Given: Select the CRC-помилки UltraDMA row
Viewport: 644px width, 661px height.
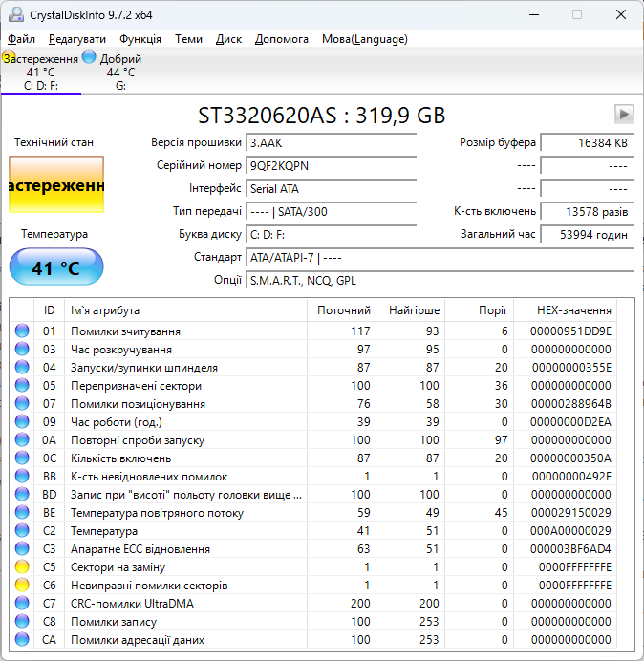Looking at the screenshot, I should [x=313, y=603].
